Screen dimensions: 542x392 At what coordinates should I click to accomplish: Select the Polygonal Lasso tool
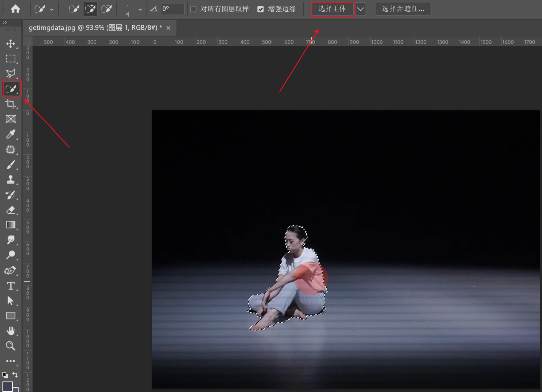11,74
